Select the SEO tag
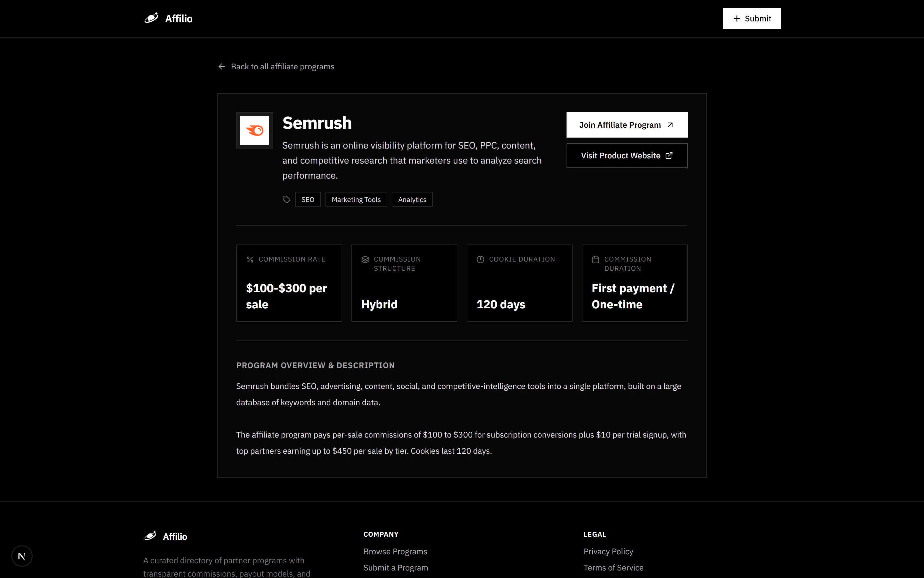This screenshot has width=924, height=578. tap(308, 199)
